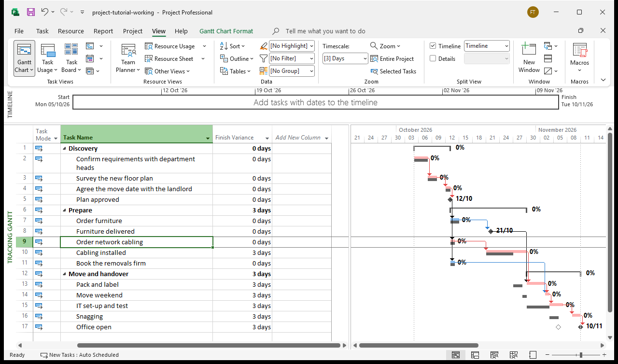
Task: Zoom to Selected Tasks
Action: pyautogui.click(x=393, y=71)
